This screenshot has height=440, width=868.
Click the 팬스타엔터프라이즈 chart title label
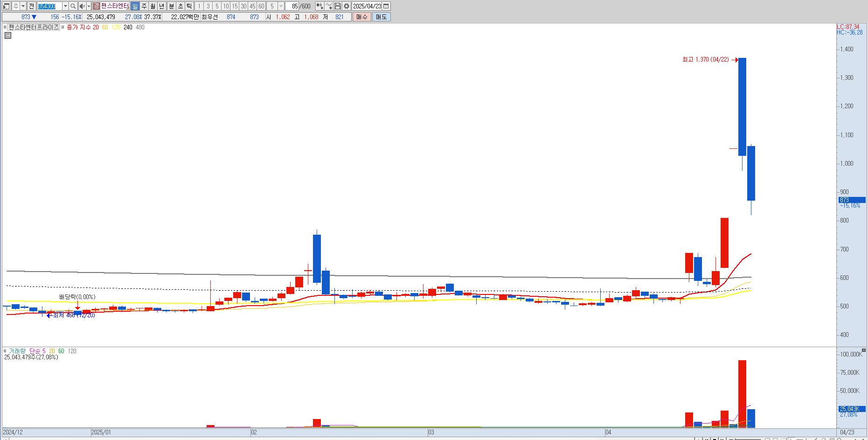(34, 27)
